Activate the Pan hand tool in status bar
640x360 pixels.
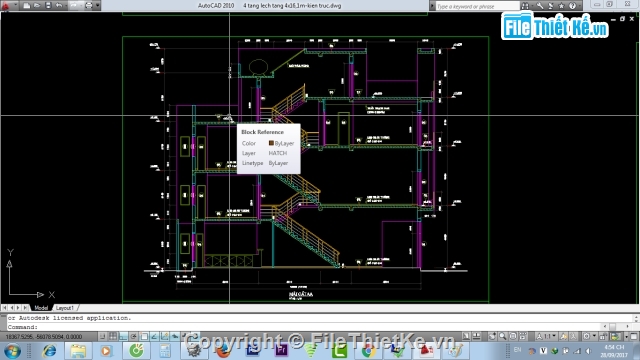[492, 337]
